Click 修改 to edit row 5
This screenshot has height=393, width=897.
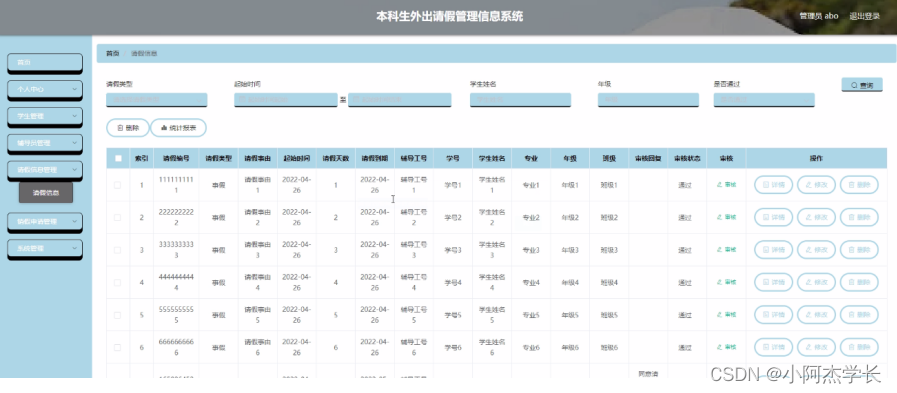pyautogui.click(x=816, y=315)
